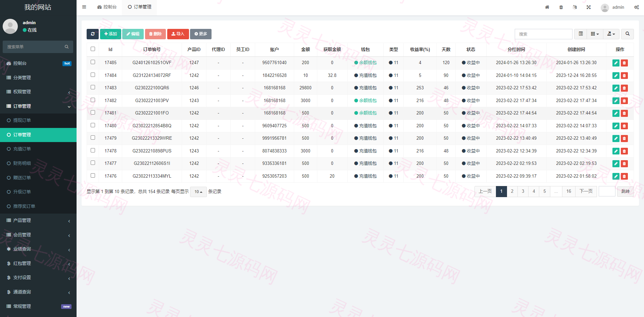Check the checkbox for order 17483

[x=93, y=87]
